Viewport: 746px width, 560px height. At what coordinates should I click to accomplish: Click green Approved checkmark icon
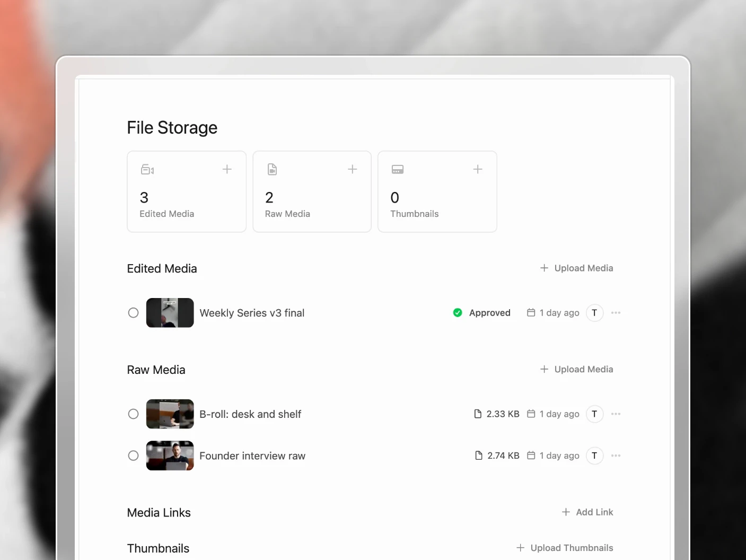click(458, 313)
